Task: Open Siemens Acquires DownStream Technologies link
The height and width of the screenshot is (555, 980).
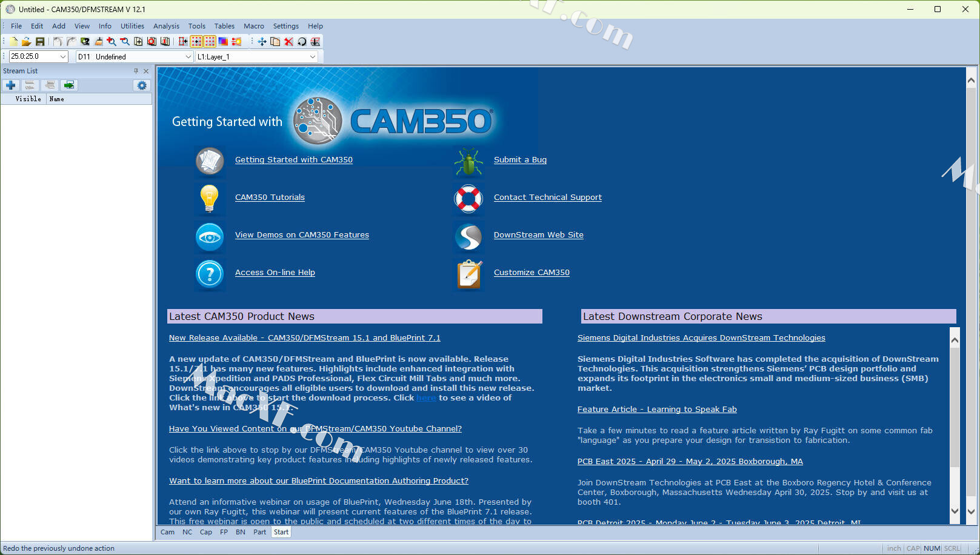Action: (x=701, y=338)
